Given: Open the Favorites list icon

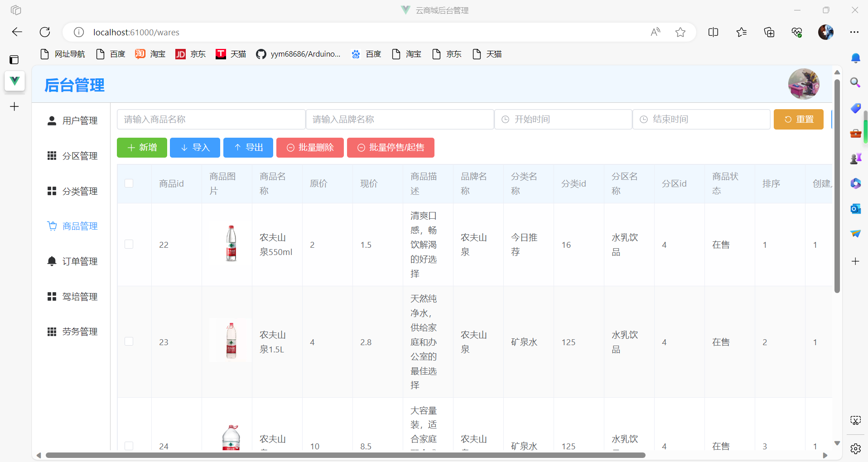Looking at the screenshot, I should tap(741, 32).
